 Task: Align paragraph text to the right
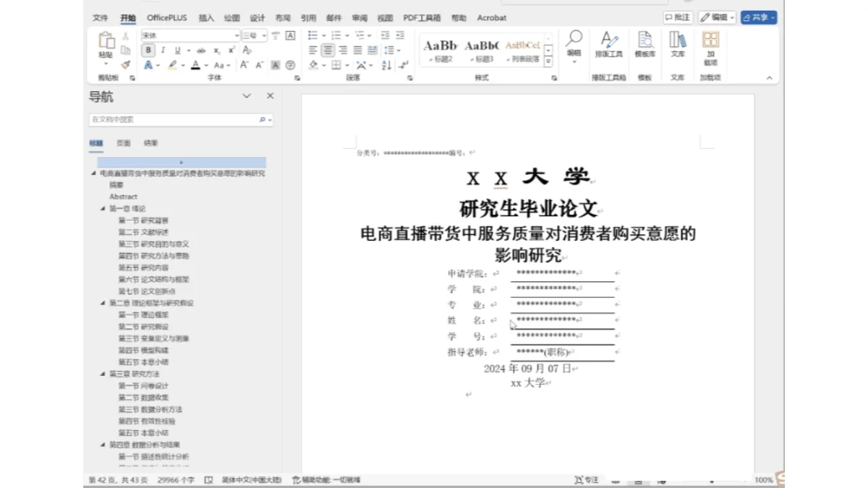click(343, 51)
